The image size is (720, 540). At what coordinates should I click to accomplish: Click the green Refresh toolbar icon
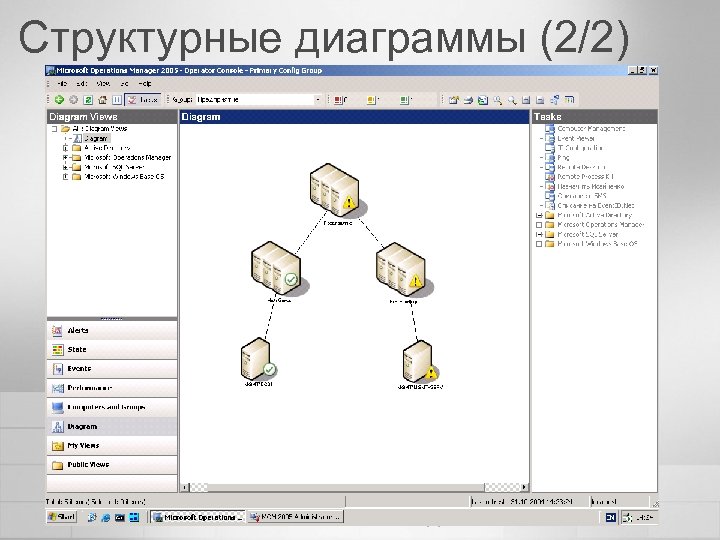(88, 100)
